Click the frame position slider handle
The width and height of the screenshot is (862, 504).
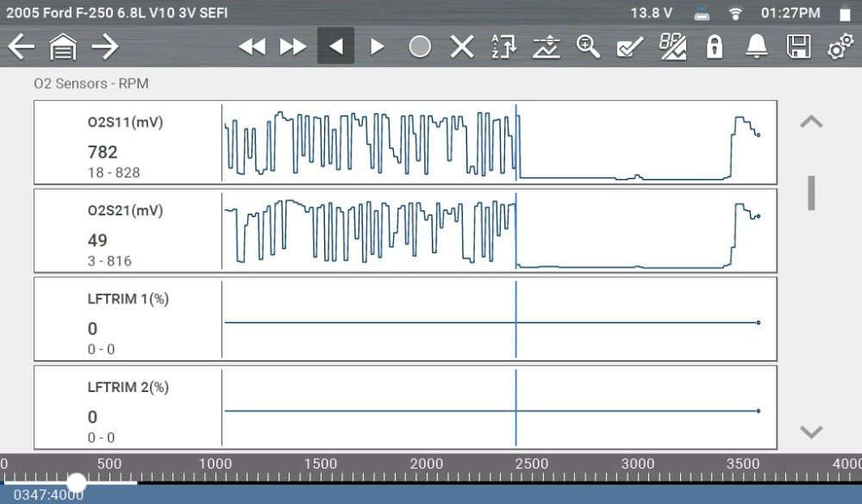78,482
